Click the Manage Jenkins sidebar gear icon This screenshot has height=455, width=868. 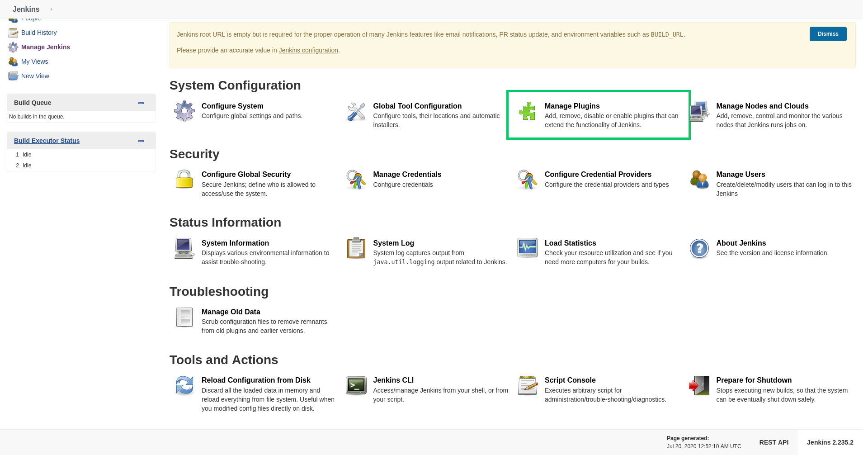[13, 47]
